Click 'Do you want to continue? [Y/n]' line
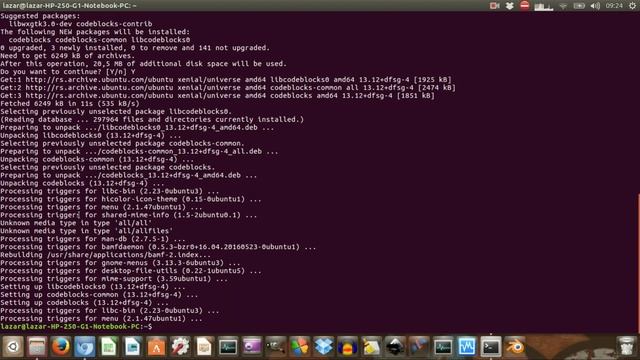Viewport: 640px width, 360px height. coord(68,71)
